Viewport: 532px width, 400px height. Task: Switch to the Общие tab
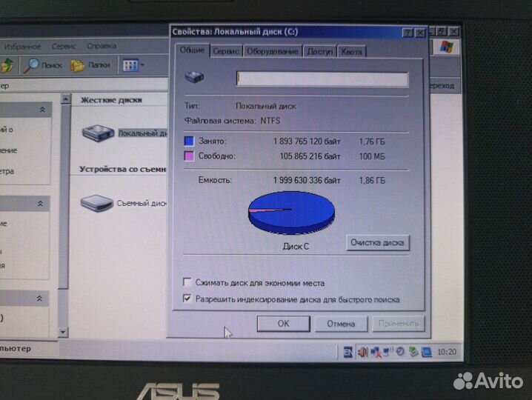click(192, 50)
